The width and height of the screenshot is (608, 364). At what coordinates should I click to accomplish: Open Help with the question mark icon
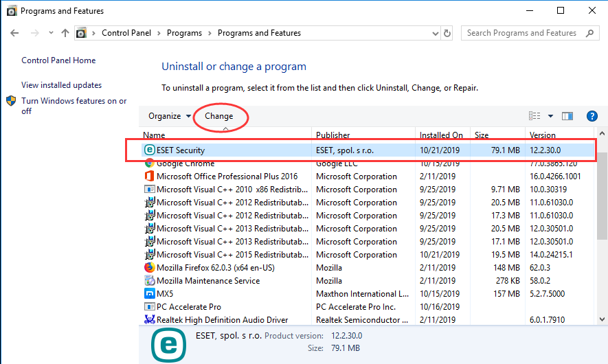592,116
